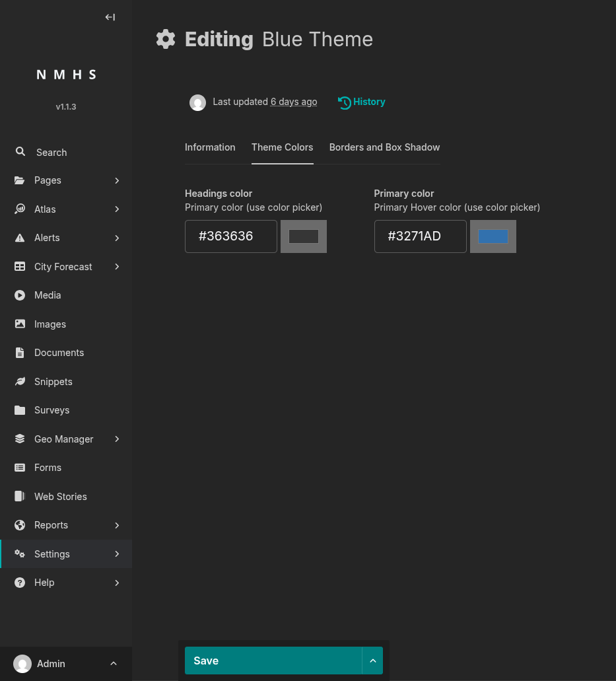
Task: Click the Alerts warning triangle icon
Action: click(20, 238)
